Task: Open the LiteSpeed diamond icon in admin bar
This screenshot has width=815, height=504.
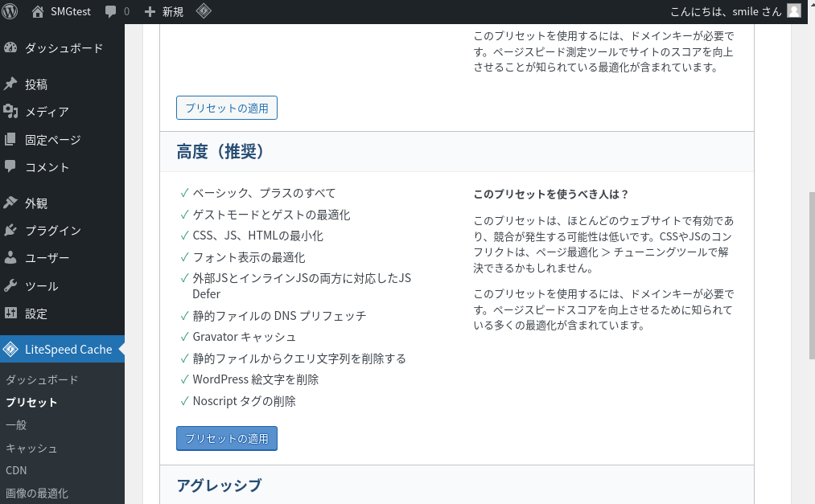Action: coord(204,11)
